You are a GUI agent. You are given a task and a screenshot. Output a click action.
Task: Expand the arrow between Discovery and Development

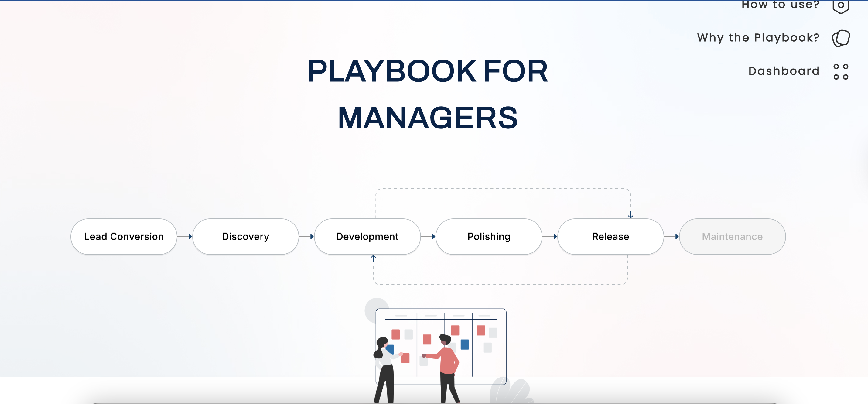311,236
